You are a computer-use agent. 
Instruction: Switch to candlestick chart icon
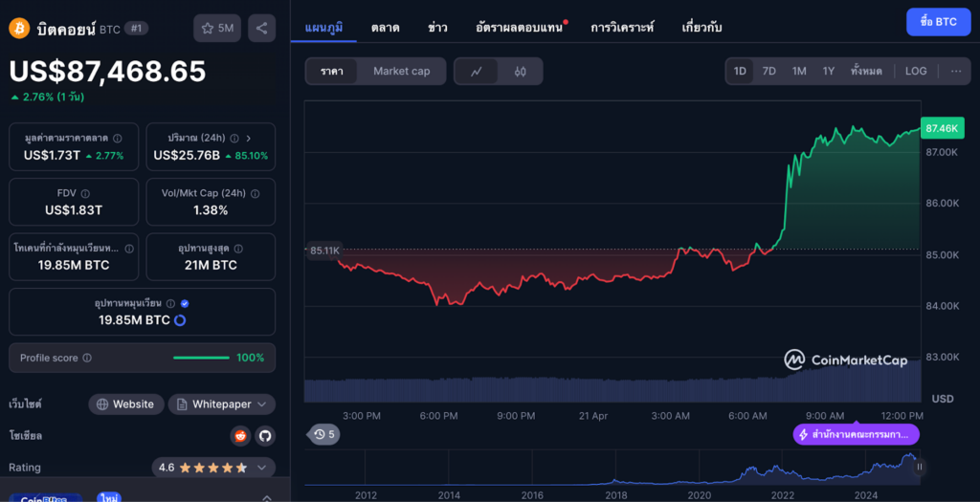pos(520,72)
